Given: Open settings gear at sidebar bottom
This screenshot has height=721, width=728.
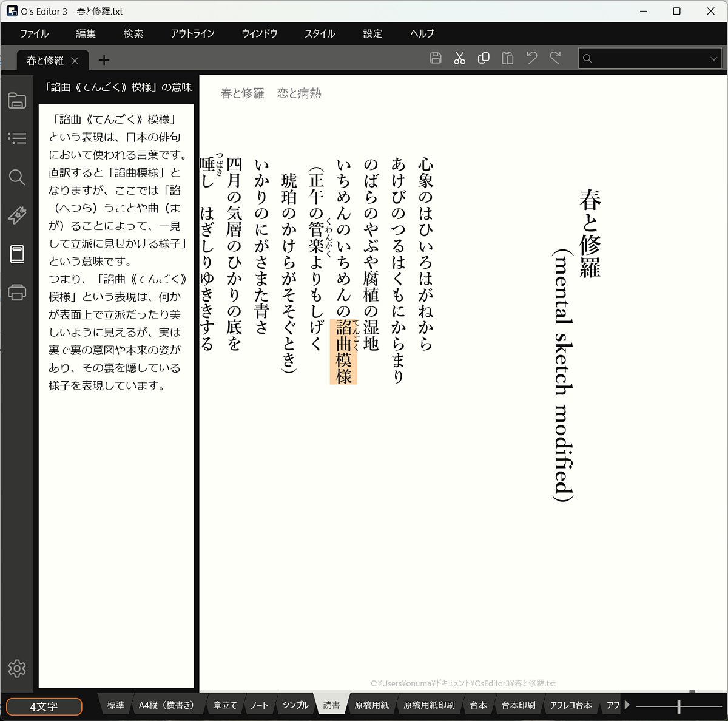Looking at the screenshot, I should 17,668.
